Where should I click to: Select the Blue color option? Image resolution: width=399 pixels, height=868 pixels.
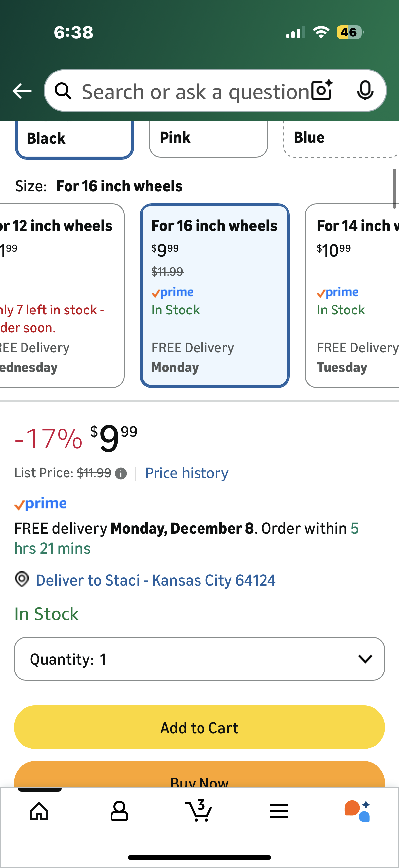click(340, 138)
